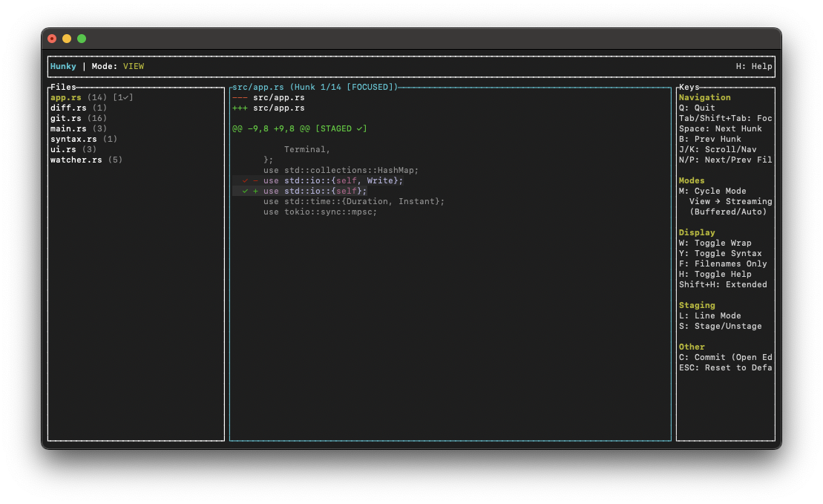Viewport: 823px width, 504px height.
Task: Select app.rs in the Files list
Action: pyautogui.click(x=66, y=97)
